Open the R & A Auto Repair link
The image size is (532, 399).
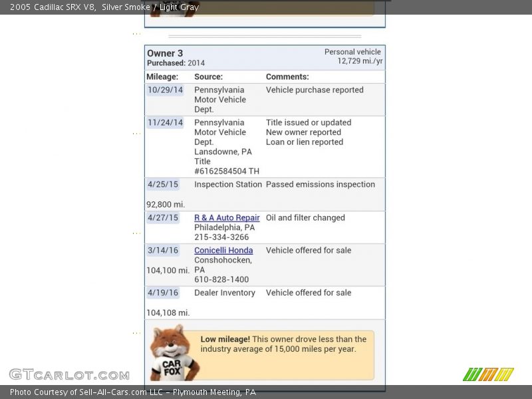[227, 217]
